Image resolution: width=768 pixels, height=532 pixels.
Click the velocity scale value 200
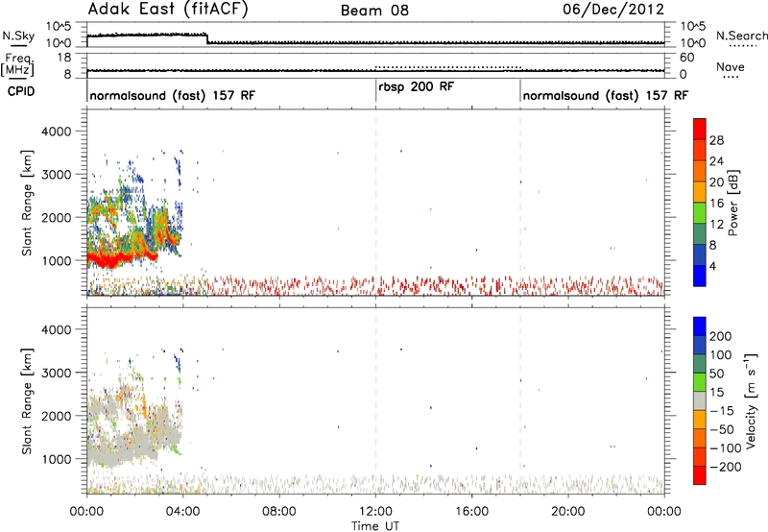click(x=721, y=336)
